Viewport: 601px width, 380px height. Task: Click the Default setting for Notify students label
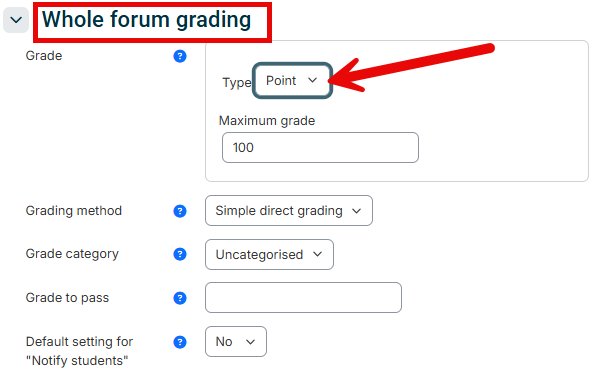point(79,351)
